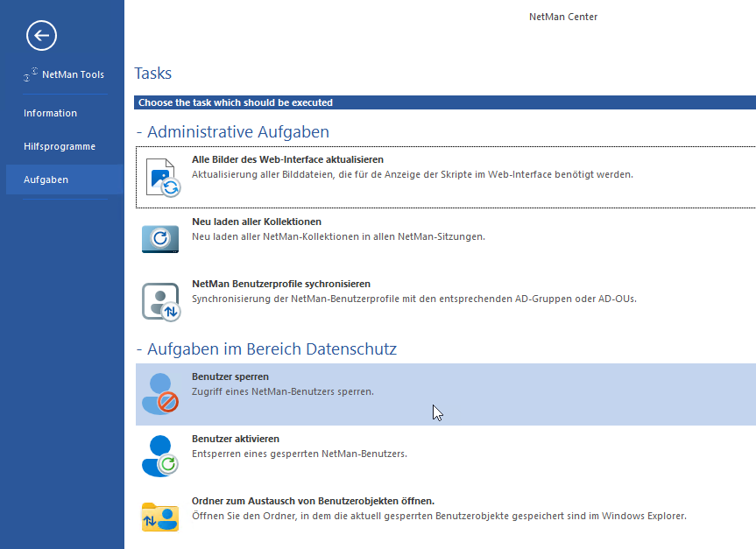Click the reload collections icon
Screen dimensions: 756x549
pyautogui.click(x=160, y=238)
